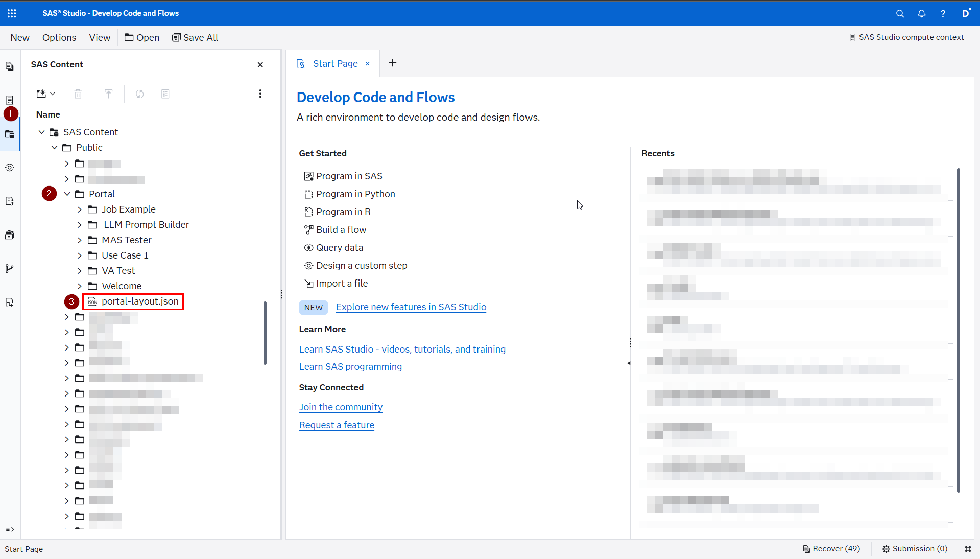This screenshot has width=980, height=559.
Task: Click the collapse arrow beside Recents pane
Action: pos(629,363)
